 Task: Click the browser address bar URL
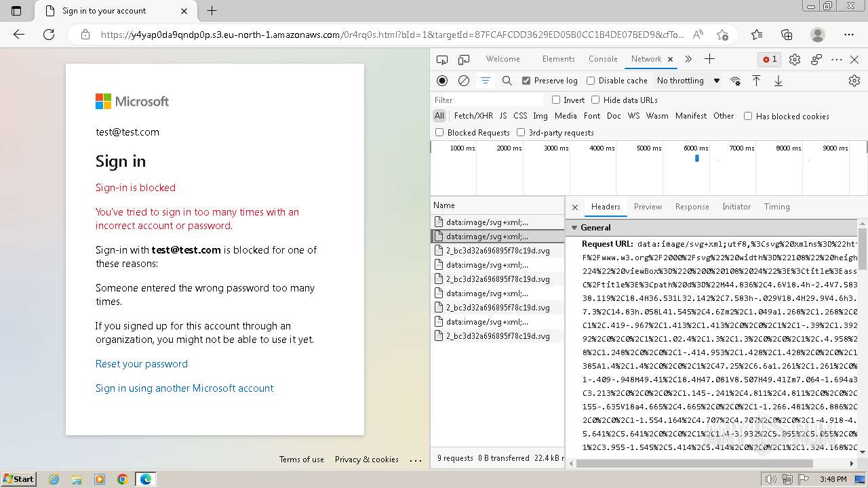(392, 35)
